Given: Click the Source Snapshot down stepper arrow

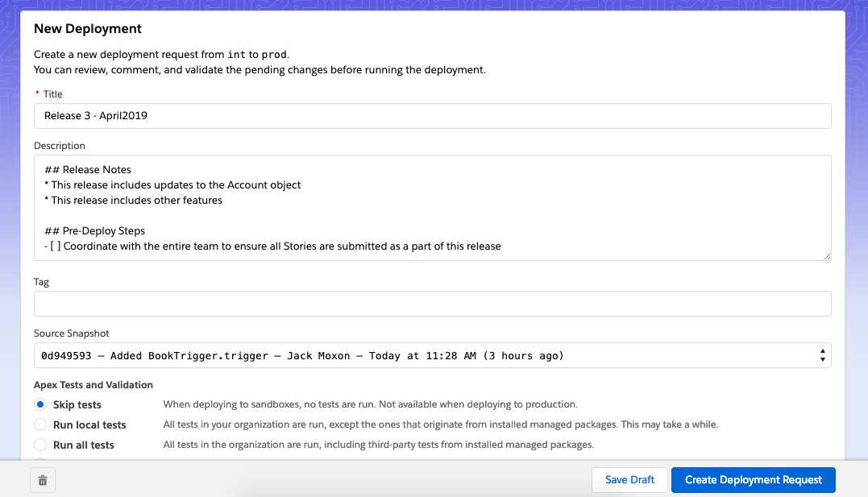Looking at the screenshot, I should click(x=823, y=358).
